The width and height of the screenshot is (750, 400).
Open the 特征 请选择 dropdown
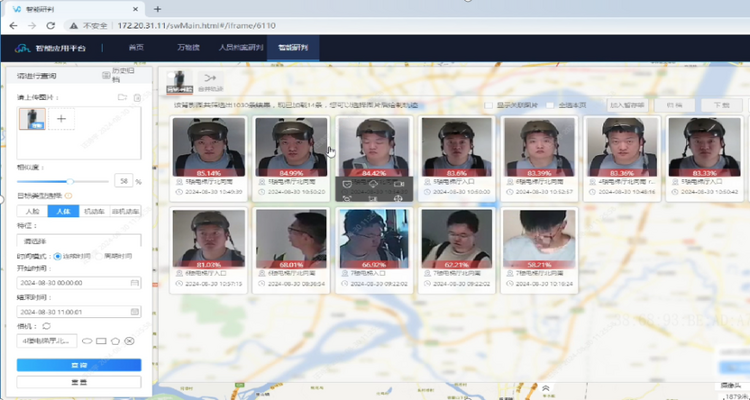[x=79, y=241]
